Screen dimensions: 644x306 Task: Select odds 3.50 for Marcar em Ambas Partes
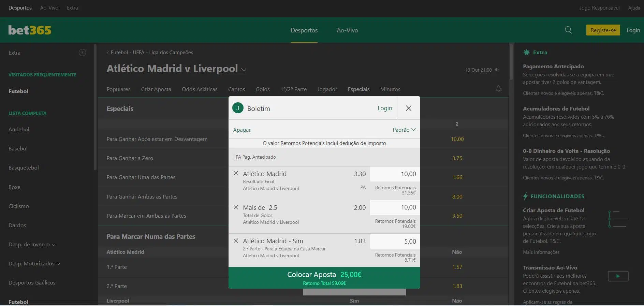[457, 216]
